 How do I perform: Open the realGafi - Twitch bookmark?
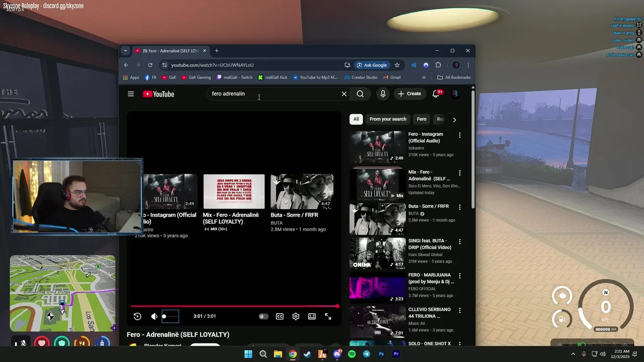point(234,77)
